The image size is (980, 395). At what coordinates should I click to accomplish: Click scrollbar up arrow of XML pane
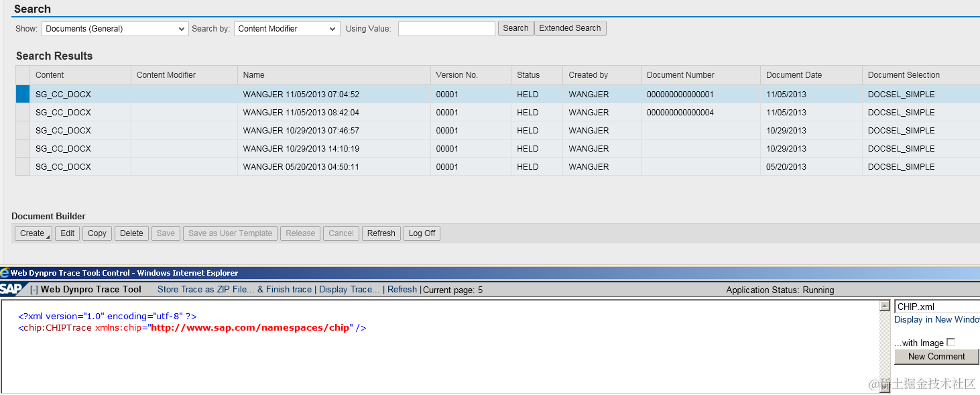point(884,306)
